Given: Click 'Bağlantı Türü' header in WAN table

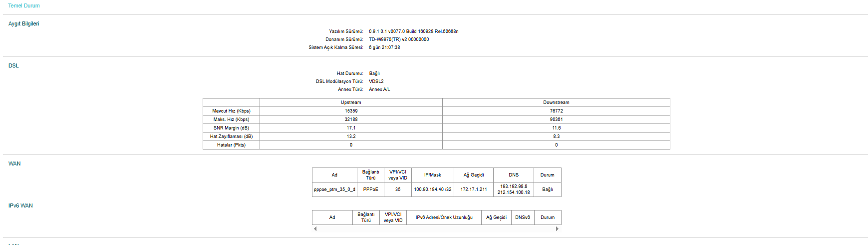Looking at the screenshot, I should 370,175.
